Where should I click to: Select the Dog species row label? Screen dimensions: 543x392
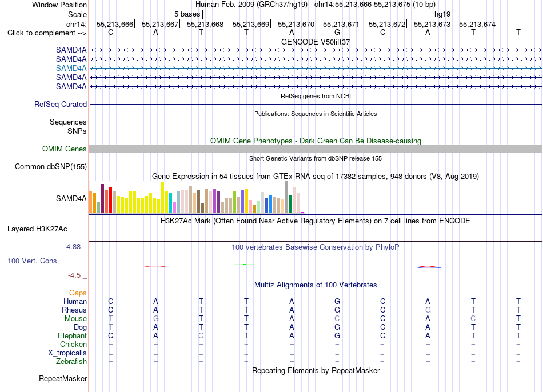coord(80,327)
